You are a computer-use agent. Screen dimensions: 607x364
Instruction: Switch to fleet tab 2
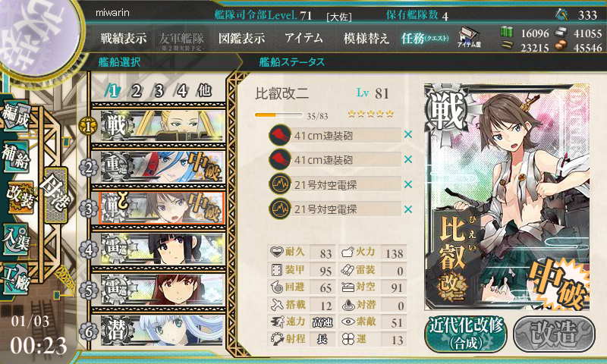tap(136, 91)
